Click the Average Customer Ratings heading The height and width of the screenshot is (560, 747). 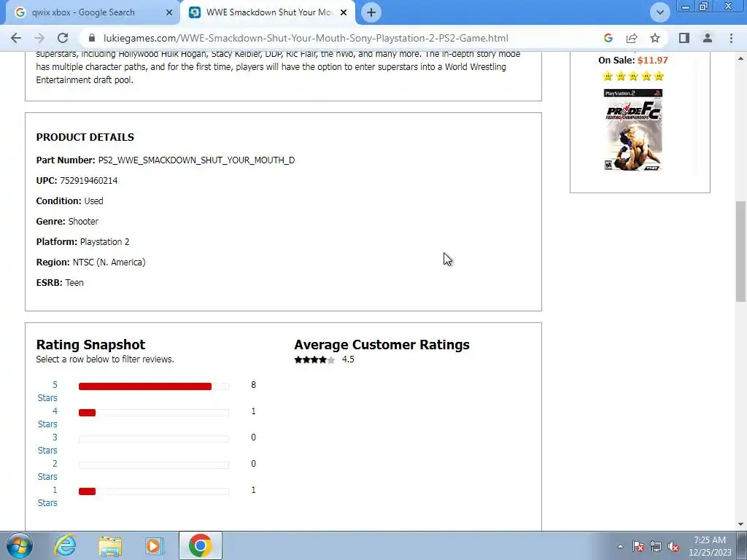coord(382,344)
